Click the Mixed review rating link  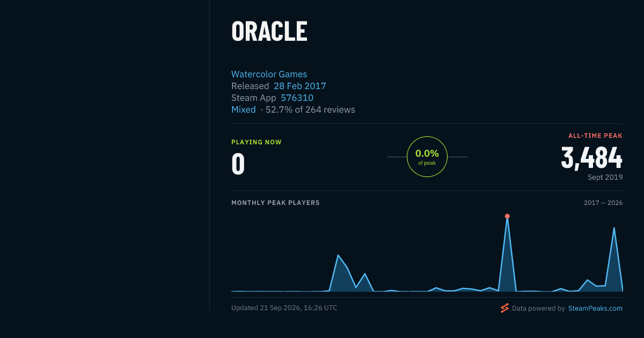click(243, 109)
